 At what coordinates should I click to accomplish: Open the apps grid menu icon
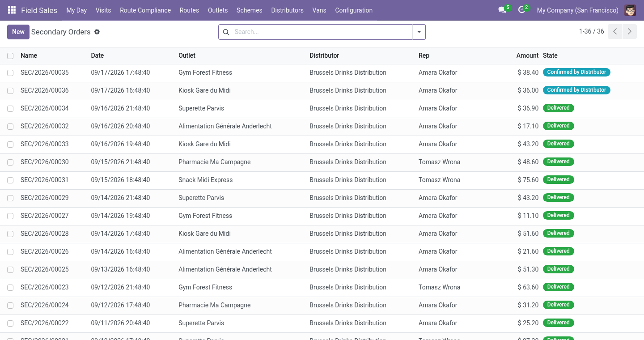[x=12, y=10]
